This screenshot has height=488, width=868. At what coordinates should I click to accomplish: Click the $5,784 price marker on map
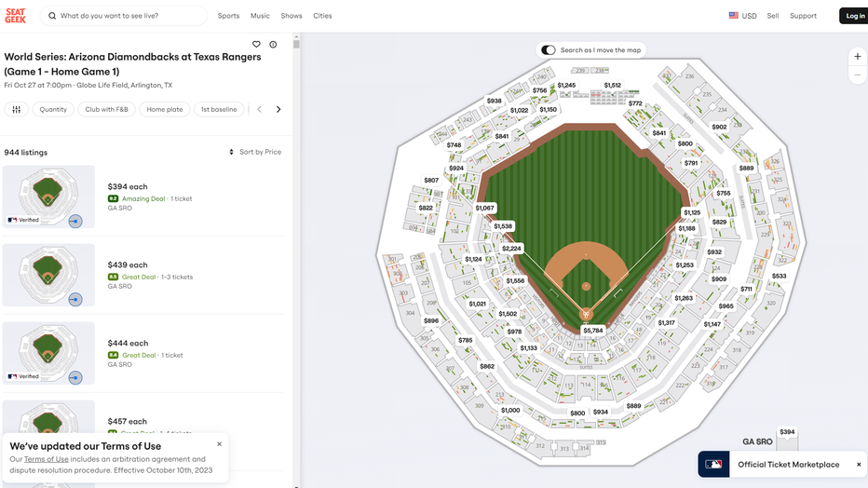click(592, 331)
